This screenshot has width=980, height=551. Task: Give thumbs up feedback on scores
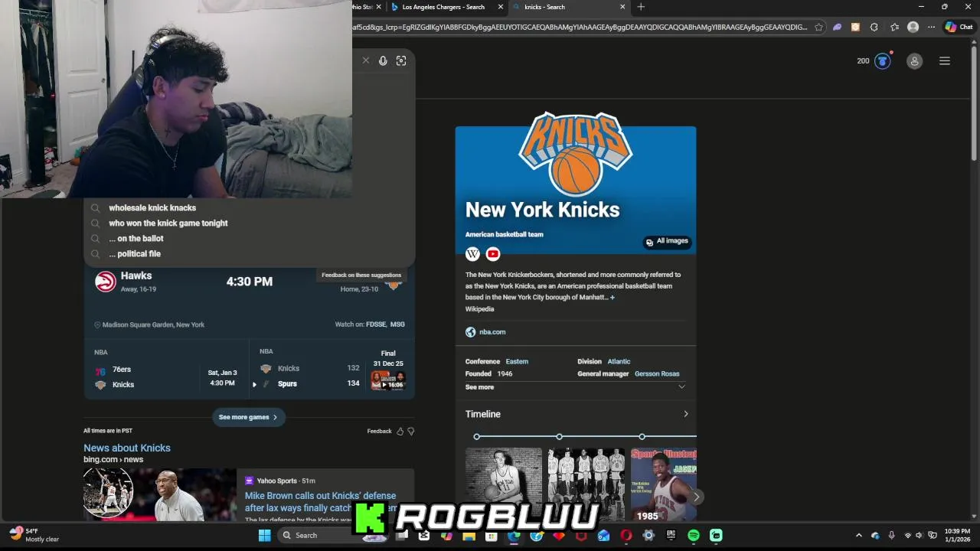click(x=400, y=432)
